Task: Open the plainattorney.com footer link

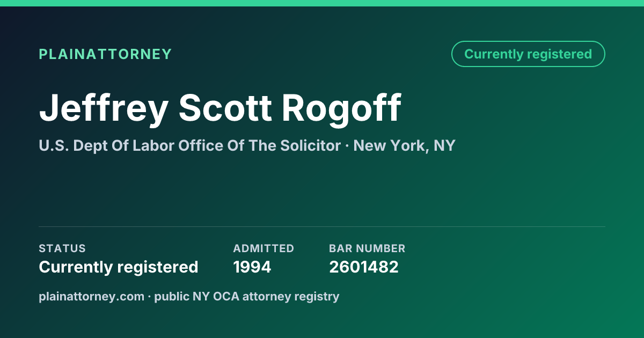Action: click(91, 296)
